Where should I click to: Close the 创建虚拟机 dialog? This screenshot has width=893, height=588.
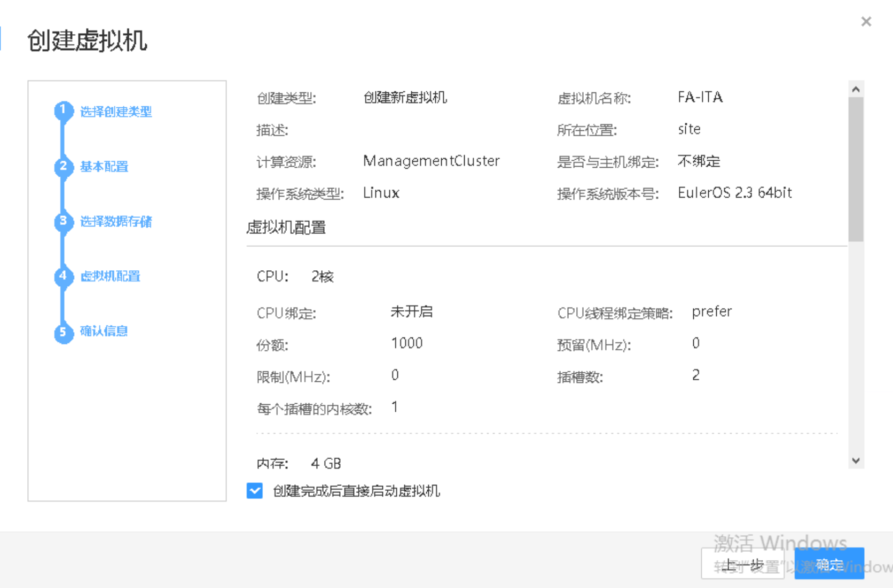tap(866, 21)
